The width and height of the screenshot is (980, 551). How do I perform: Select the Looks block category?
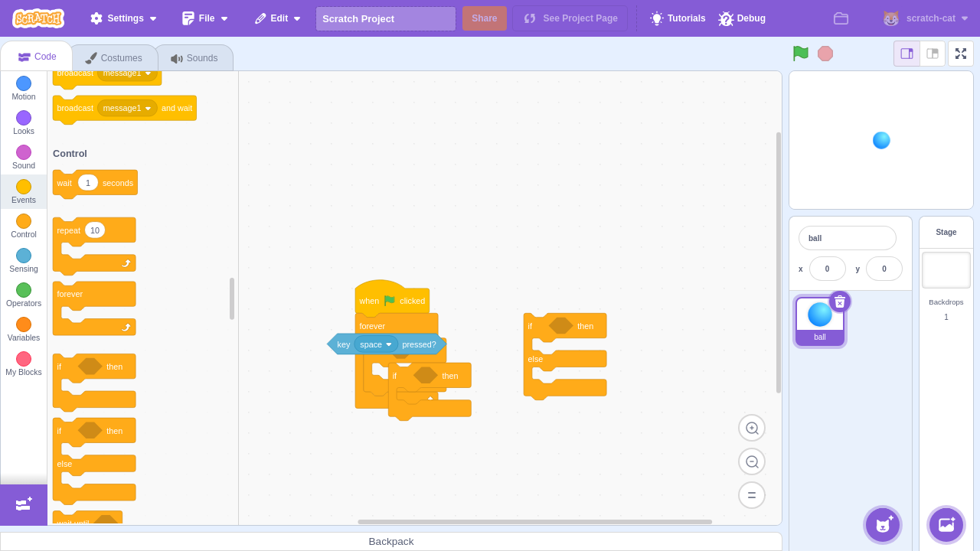tap(24, 123)
